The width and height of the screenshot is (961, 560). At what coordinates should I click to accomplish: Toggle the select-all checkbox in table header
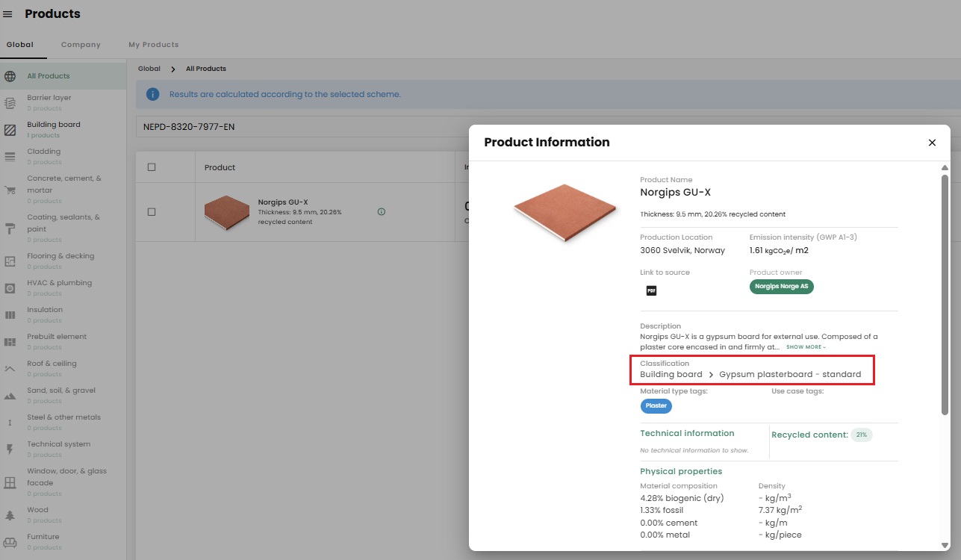pyautogui.click(x=152, y=167)
